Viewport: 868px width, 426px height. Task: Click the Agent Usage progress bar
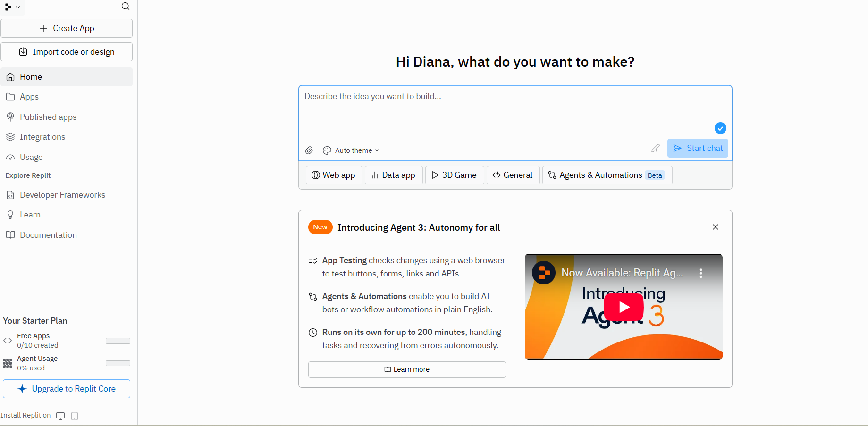(118, 363)
